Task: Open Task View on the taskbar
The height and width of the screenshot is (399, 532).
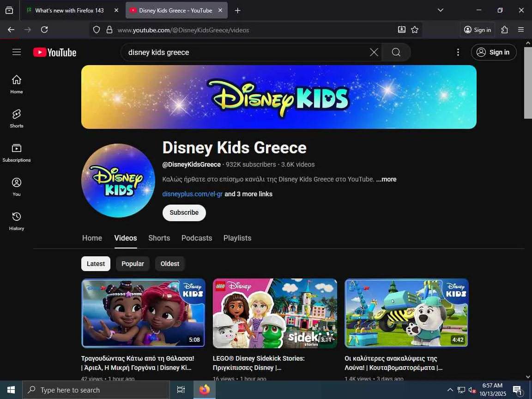Action: point(181,390)
